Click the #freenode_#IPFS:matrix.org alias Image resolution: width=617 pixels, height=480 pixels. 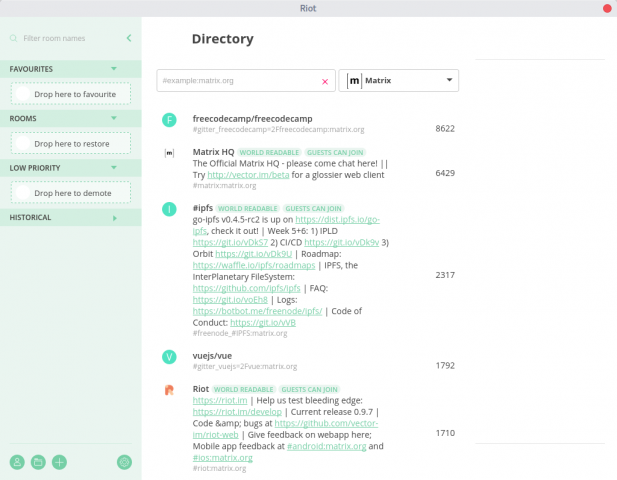point(240,333)
